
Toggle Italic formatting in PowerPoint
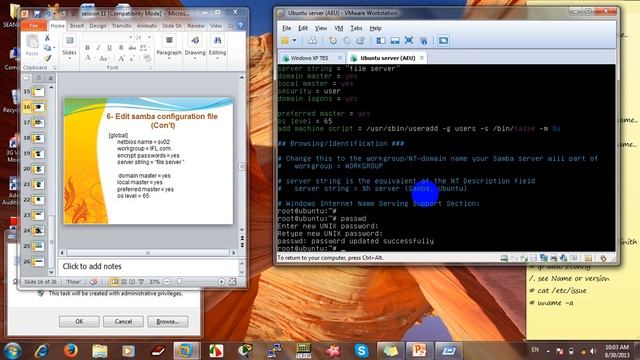point(98,48)
